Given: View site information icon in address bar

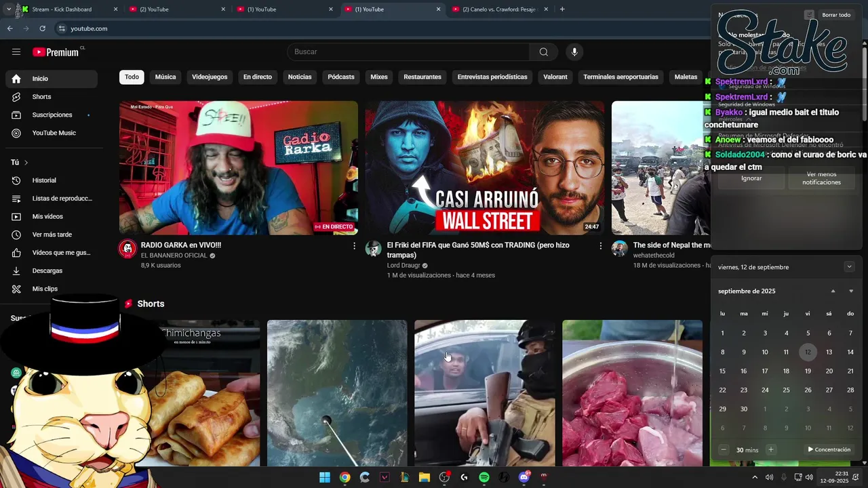Looking at the screenshot, I should point(62,28).
